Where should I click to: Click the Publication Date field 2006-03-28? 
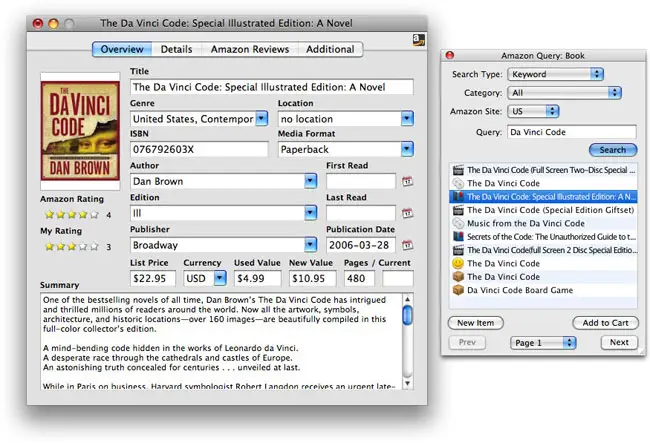[361, 245]
